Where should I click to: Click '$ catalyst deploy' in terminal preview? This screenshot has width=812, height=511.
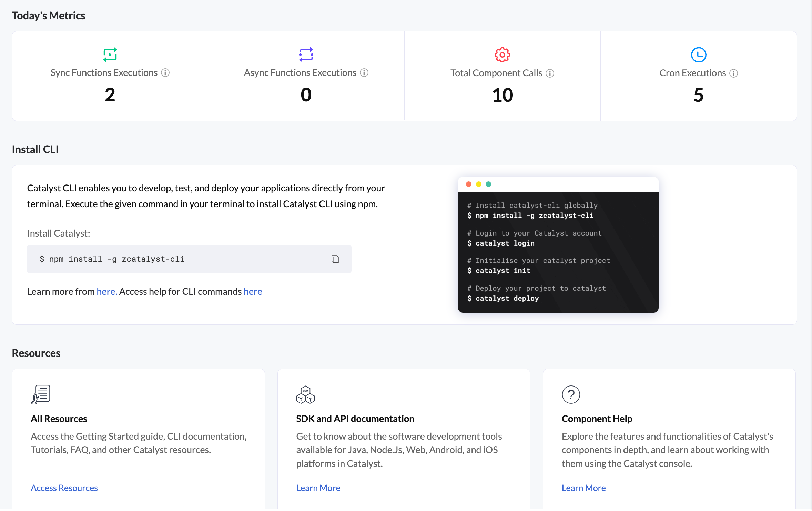[503, 298]
